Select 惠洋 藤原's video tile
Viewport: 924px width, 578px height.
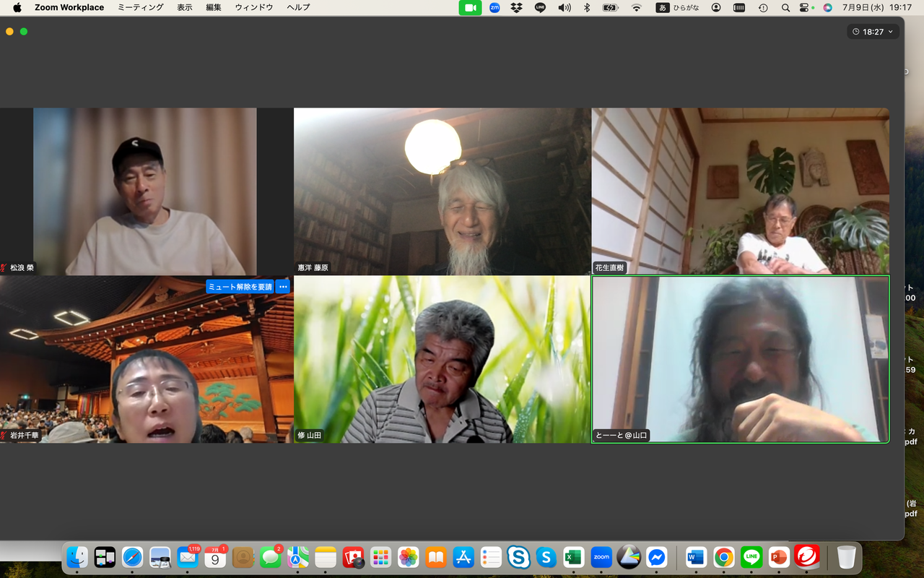(443, 191)
